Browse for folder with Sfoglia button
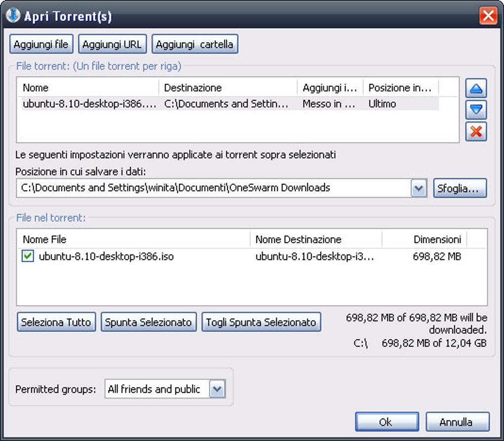The height and width of the screenshot is (441, 504). 460,188
